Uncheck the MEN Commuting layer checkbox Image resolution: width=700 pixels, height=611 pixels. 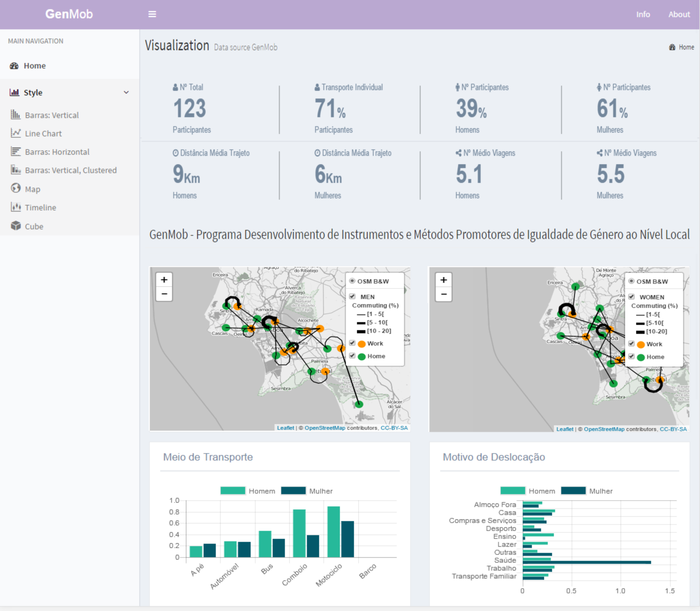point(352,296)
